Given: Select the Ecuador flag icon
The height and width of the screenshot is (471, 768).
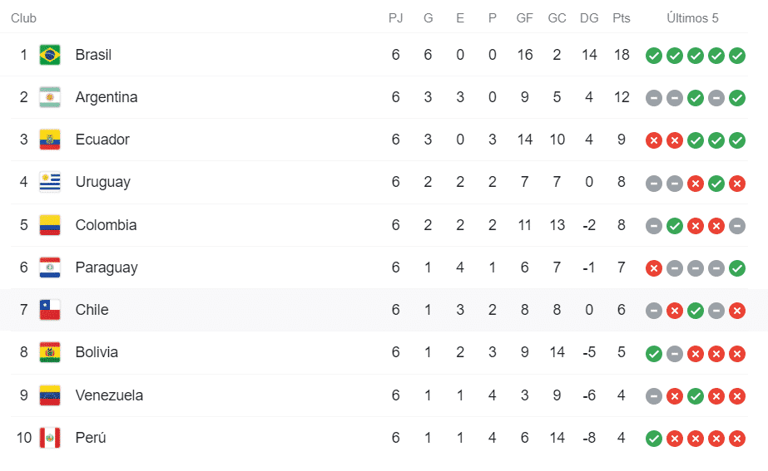Looking at the screenshot, I should coord(50,140).
